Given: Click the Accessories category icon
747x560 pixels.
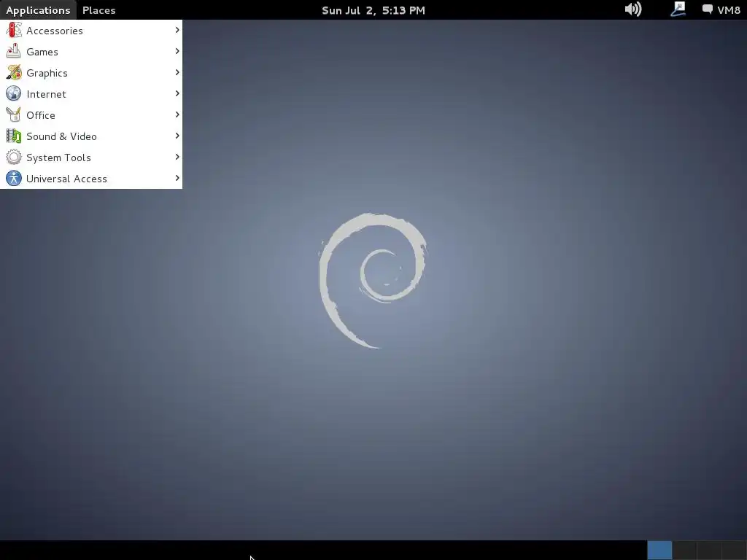Looking at the screenshot, I should click(14, 30).
